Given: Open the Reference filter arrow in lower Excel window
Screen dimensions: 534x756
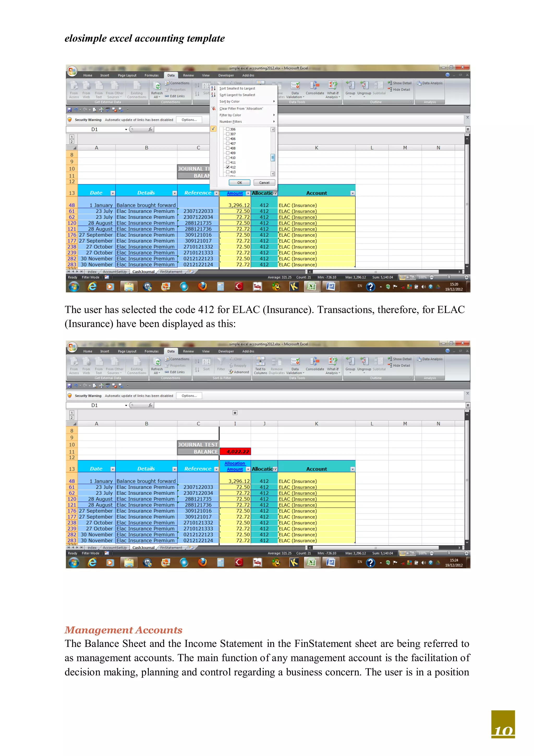Looking at the screenshot, I should click(x=216, y=469).
